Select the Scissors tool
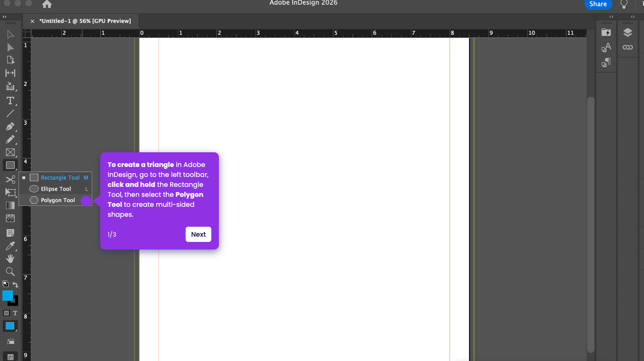 click(x=10, y=179)
